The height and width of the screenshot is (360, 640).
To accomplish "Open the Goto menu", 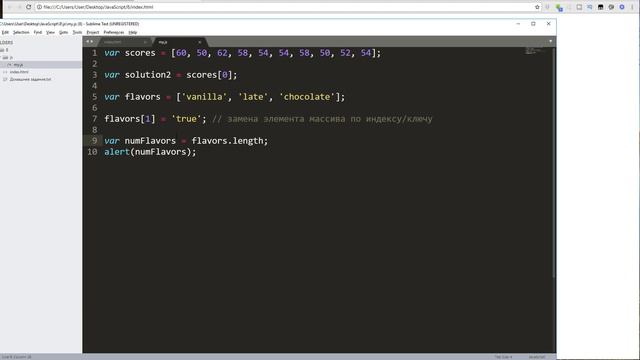I will [63, 32].
